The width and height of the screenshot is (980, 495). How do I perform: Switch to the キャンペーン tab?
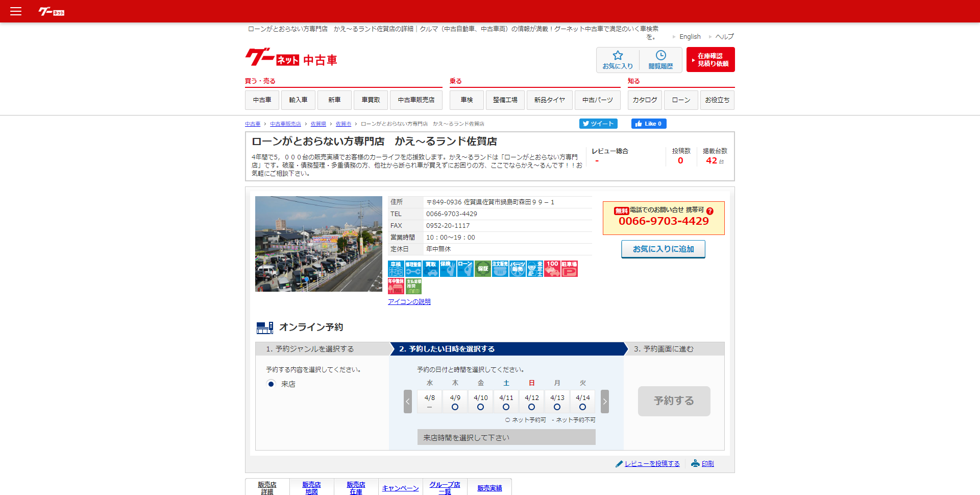[x=400, y=488]
